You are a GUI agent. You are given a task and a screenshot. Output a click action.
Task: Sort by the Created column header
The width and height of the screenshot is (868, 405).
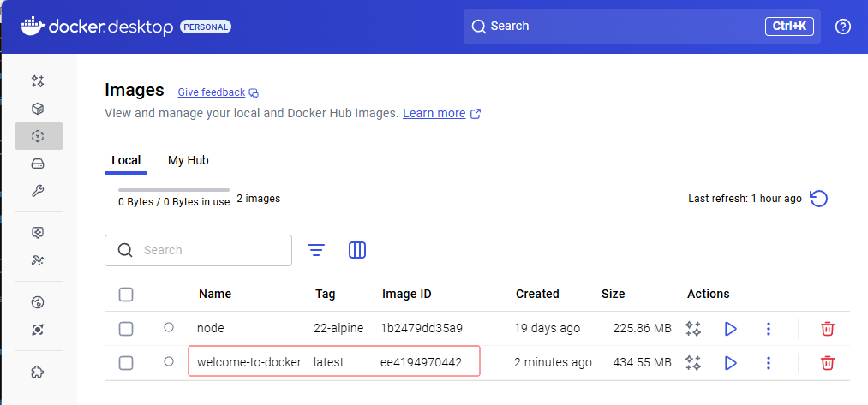pos(537,294)
